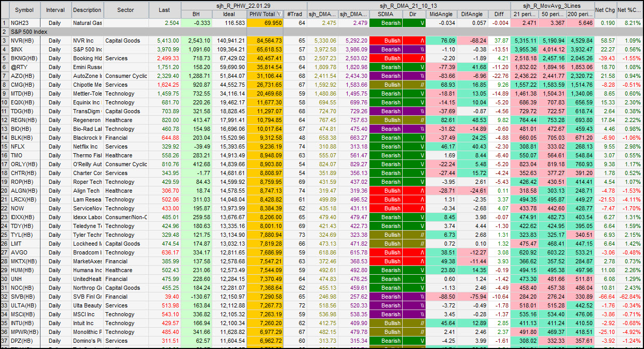Select the 200 period value 5.646
This screenshot has width=644, height=349.
click(x=580, y=23)
